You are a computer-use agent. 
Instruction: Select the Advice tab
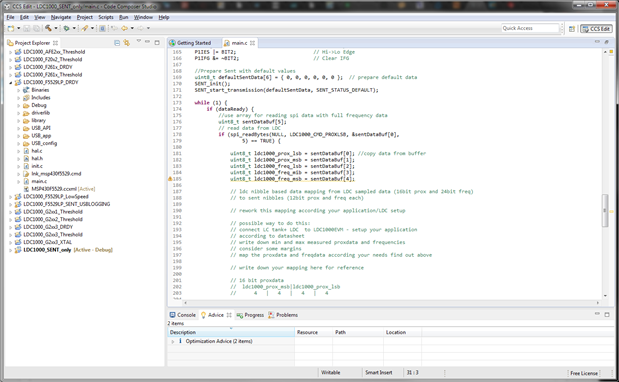pos(216,315)
